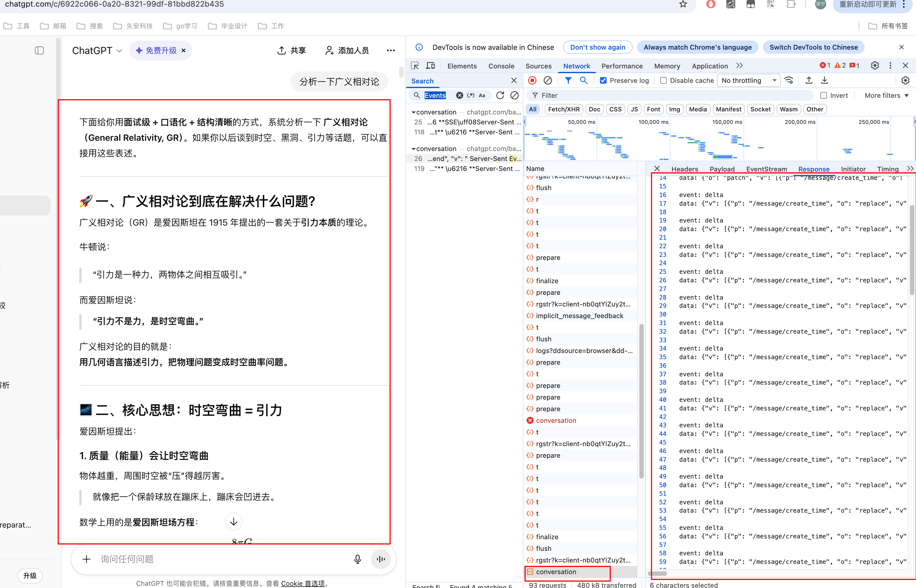This screenshot has width=916, height=588.
Task: Uncheck Preserve log checkbox
Action: [603, 81]
